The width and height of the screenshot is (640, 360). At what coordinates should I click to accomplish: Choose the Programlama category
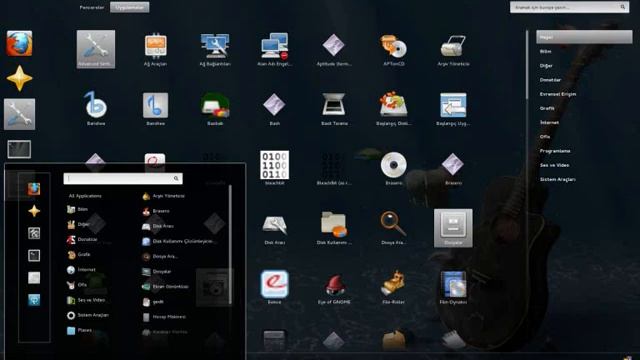coord(555,151)
